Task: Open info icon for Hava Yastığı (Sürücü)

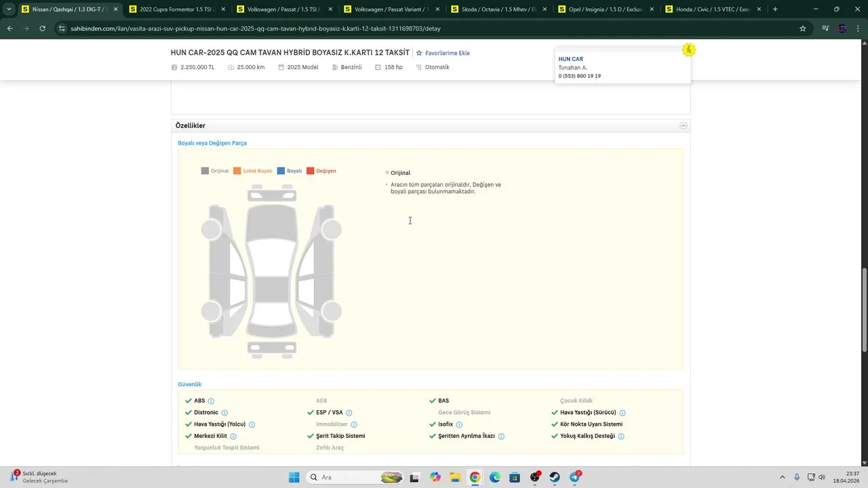Action: click(623, 413)
